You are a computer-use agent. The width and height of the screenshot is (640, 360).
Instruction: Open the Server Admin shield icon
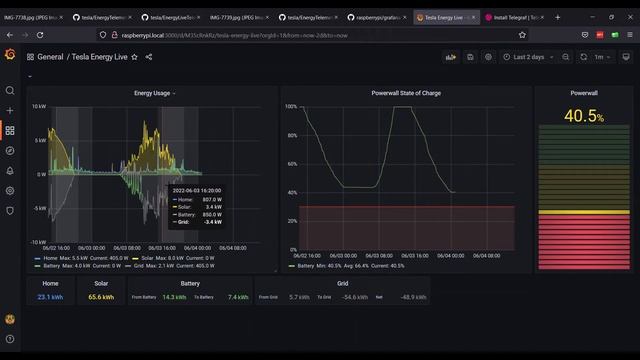point(10,211)
